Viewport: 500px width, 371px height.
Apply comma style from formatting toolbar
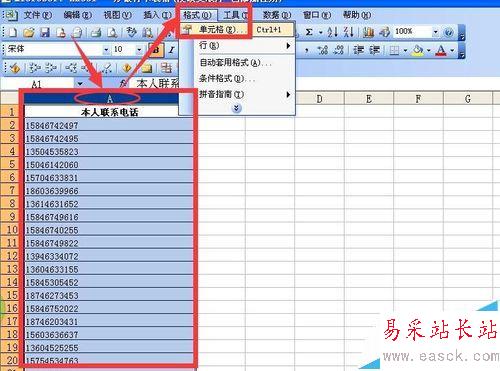[306, 51]
